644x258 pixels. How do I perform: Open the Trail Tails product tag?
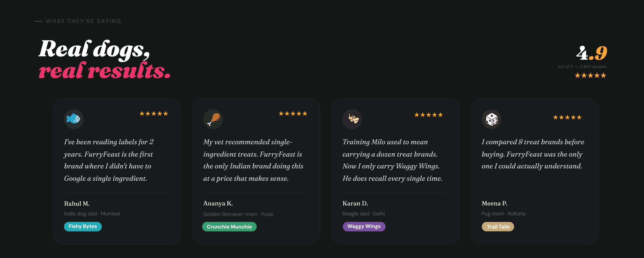tap(498, 227)
